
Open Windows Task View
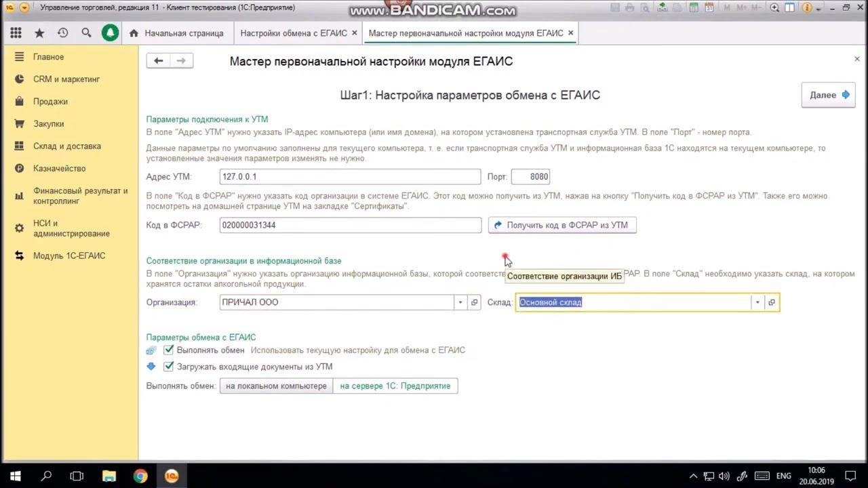[77, 476]
